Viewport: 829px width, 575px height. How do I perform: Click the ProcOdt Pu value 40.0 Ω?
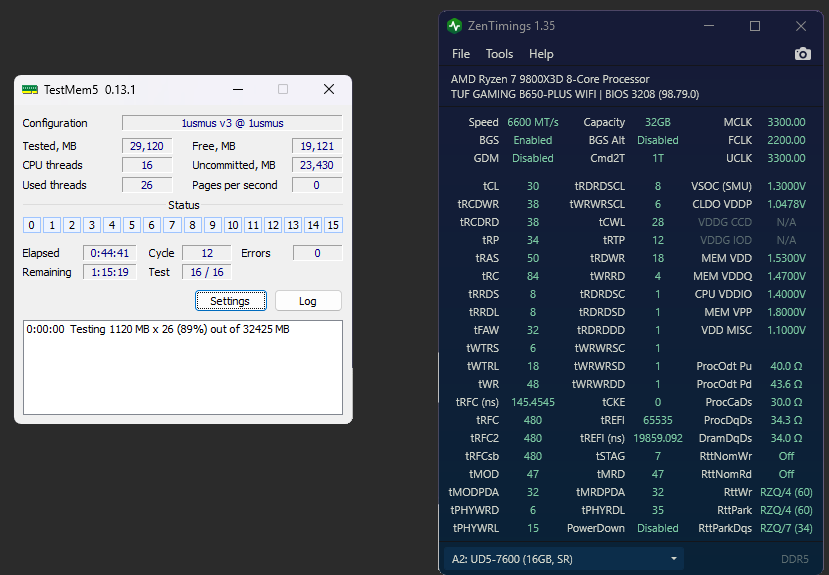(786, 366)
